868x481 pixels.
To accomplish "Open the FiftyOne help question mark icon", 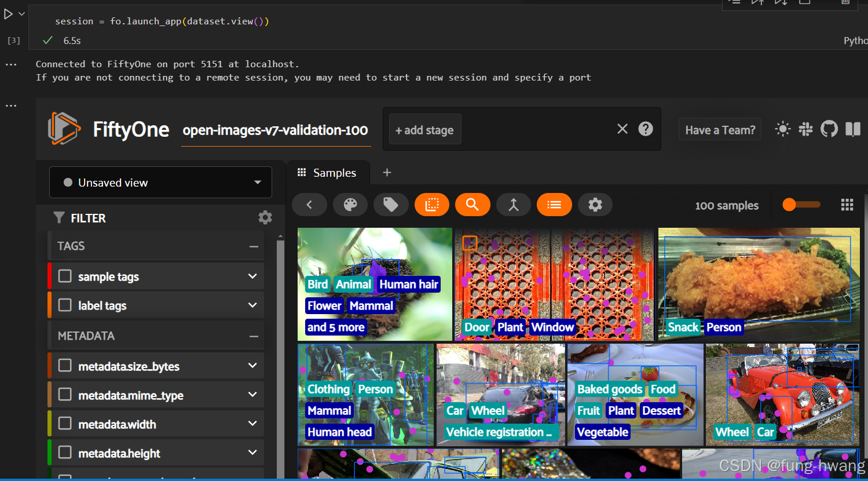I will tap(646, 129).
